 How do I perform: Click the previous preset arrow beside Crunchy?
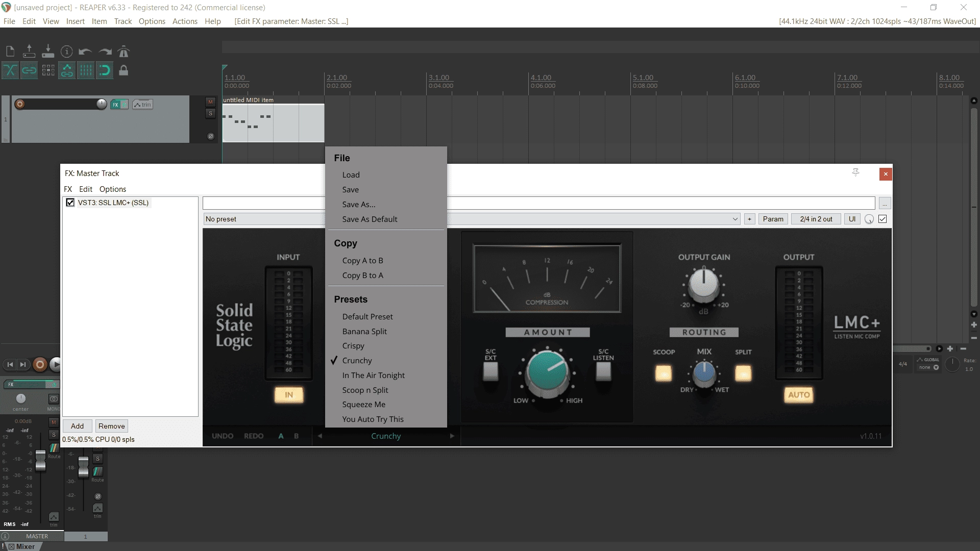[x=320, y=436]
